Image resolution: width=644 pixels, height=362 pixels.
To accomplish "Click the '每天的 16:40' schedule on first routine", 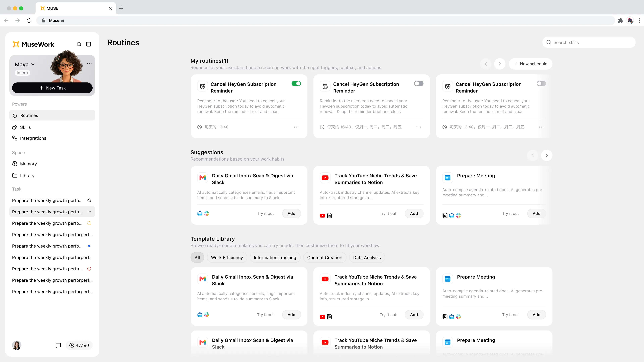I will click(216, 127).
